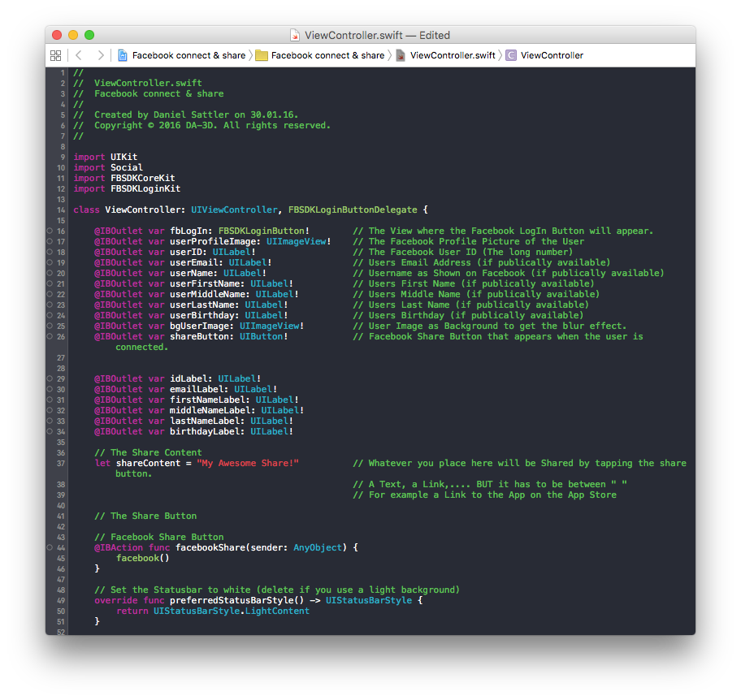Click the import Social statement

(108, 167)
